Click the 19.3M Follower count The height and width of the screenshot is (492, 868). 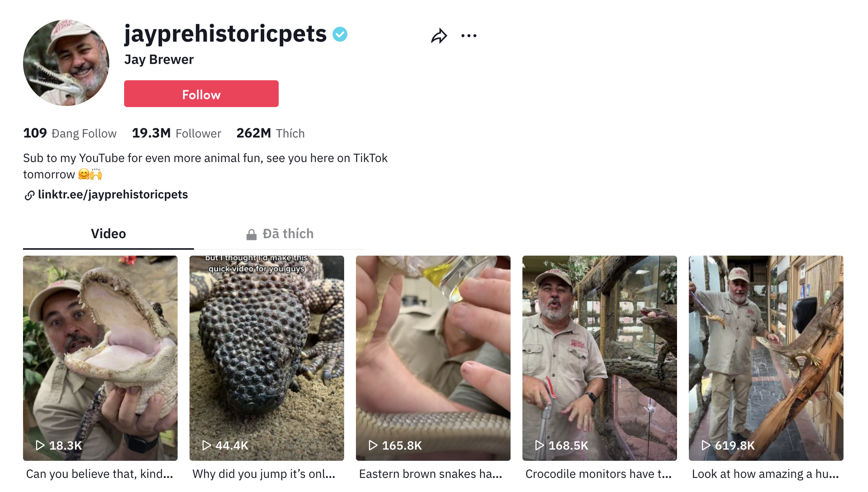click(176, 133)
